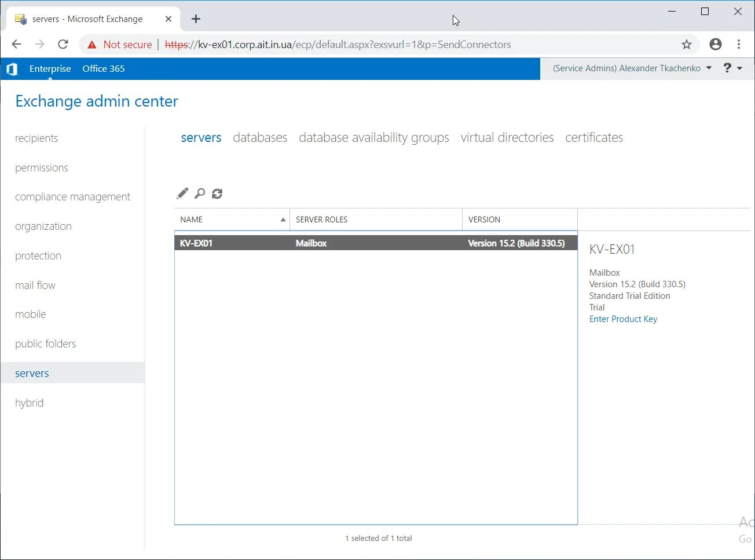Open recipients in the left navigation
The image size is (755, 560).
(36, 138)
